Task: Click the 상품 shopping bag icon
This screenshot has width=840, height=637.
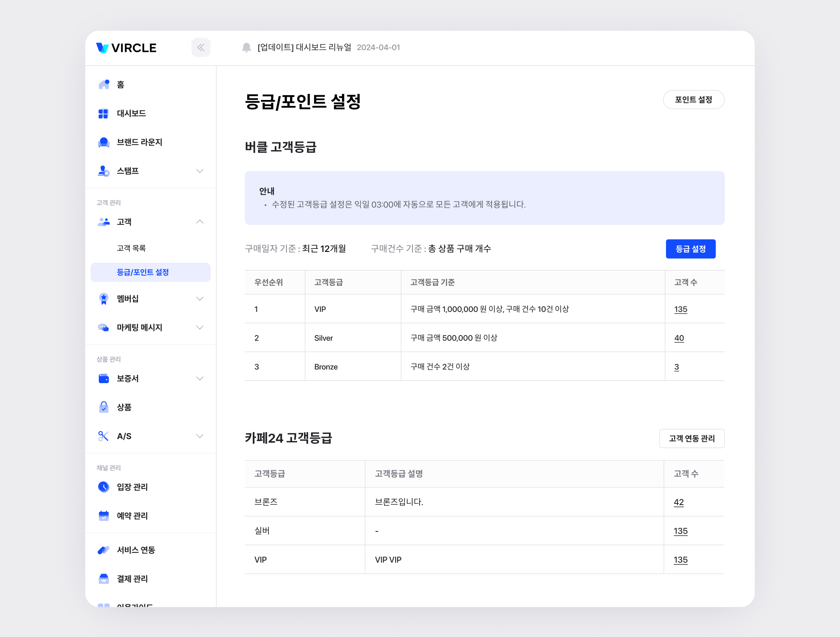Action: click(104, 407)
